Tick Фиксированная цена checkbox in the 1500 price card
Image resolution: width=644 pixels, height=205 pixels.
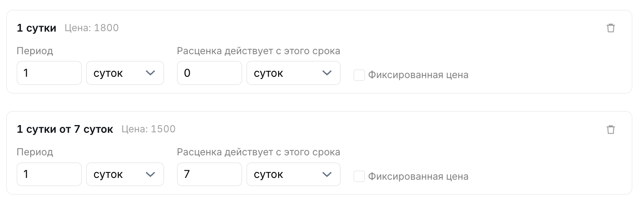click(359, 177)
